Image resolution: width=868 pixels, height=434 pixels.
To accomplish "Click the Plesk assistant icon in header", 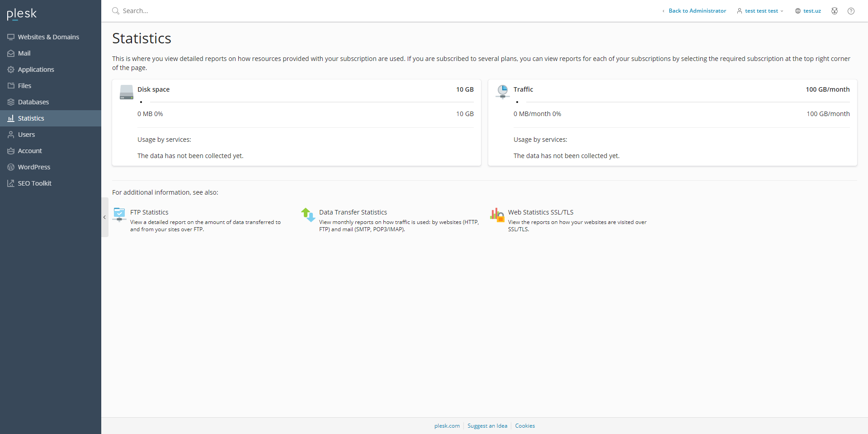I will 835,11.
